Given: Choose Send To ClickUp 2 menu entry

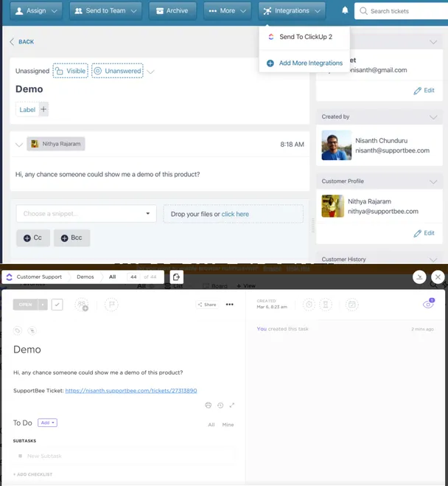Looking at the screenshot, I should tap(304, 37).
